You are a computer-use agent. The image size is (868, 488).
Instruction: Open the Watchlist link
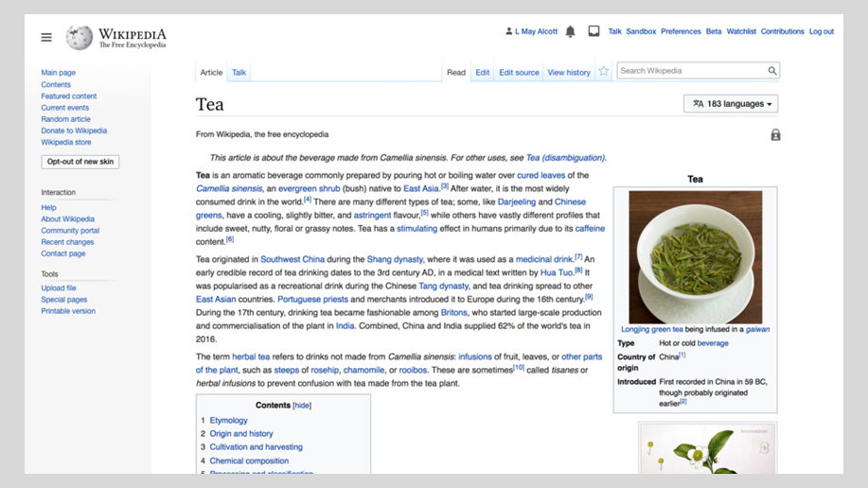[740, 31]
